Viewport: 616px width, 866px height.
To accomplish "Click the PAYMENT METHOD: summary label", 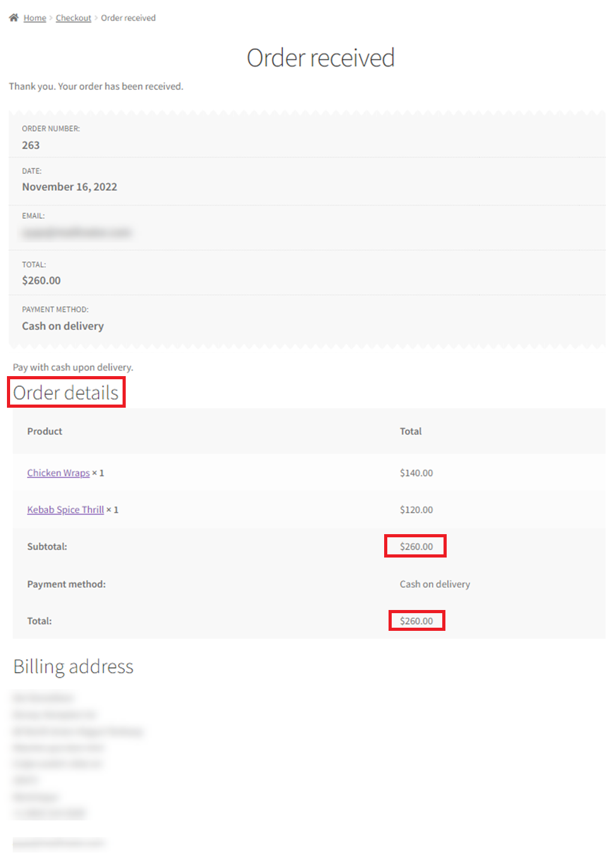I will tap(55, 310).
